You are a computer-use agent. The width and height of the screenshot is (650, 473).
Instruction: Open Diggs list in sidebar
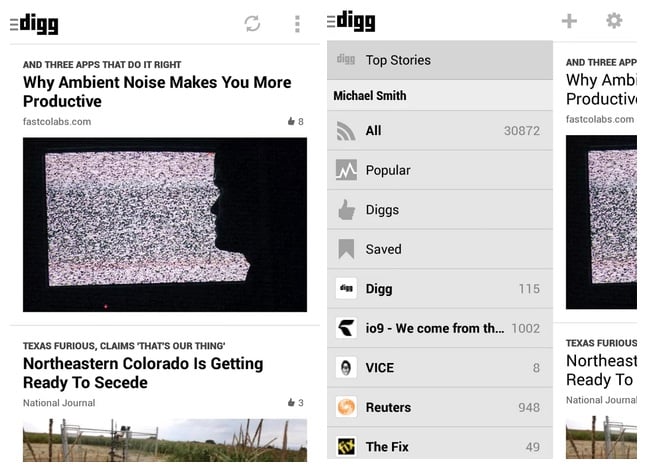[x=440, y=210]
